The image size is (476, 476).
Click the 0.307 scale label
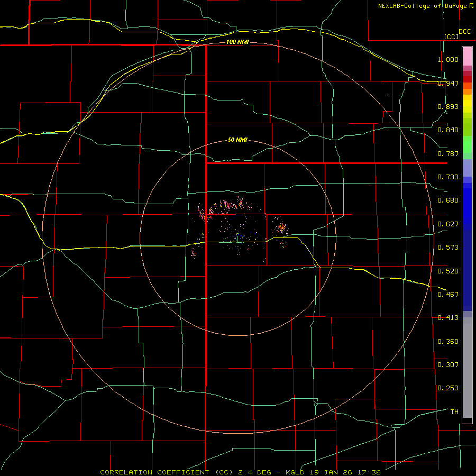[x=448, y=365]
